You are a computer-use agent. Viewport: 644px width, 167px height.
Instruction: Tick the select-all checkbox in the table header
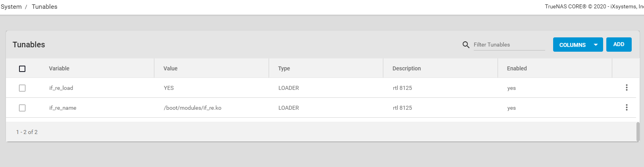point(22,69)
